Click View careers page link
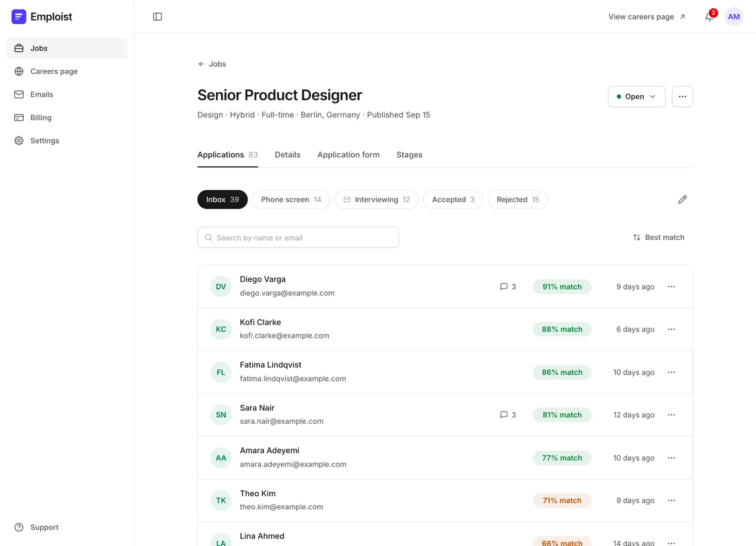The width and height of the screenshot is (756, 546). 647,17
